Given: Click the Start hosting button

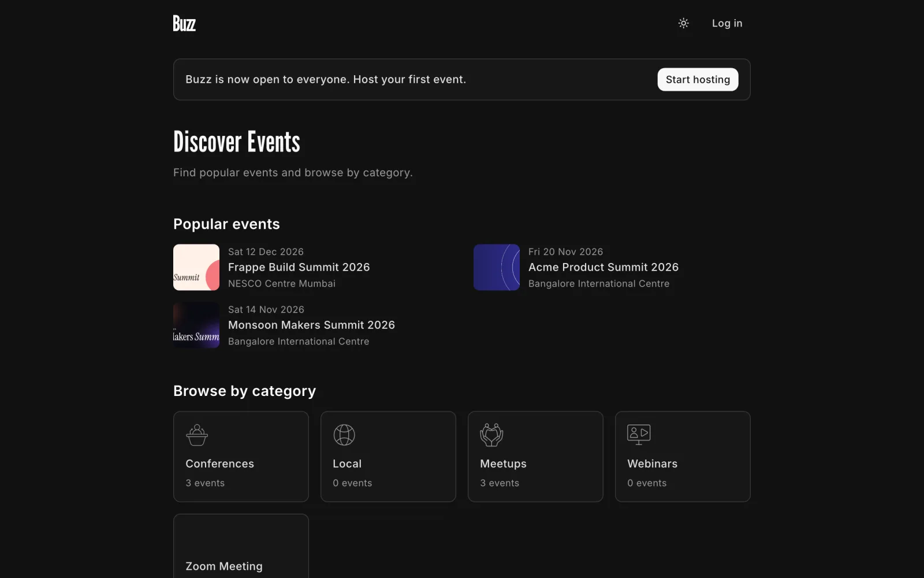Looking at the screenshot, I should 698,80.
